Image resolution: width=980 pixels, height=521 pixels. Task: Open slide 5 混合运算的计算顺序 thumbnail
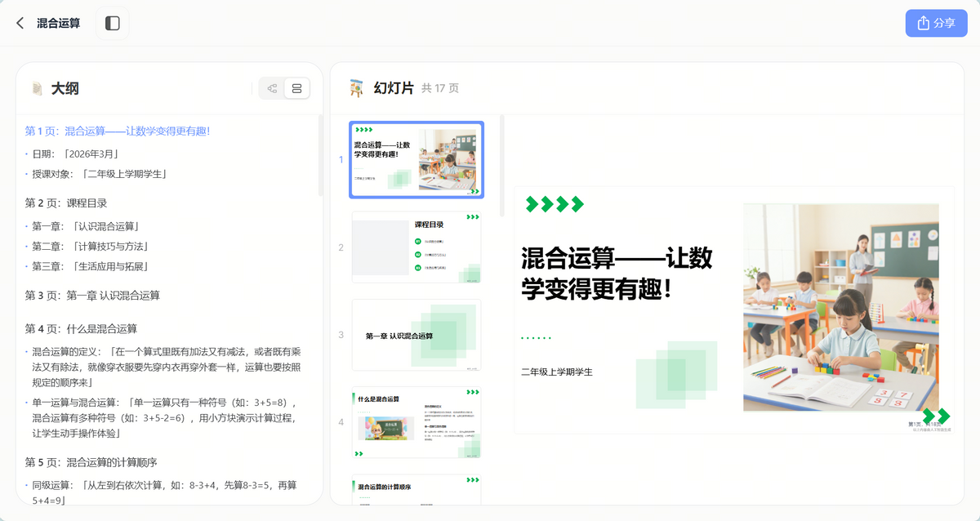(x=416, y=491)
